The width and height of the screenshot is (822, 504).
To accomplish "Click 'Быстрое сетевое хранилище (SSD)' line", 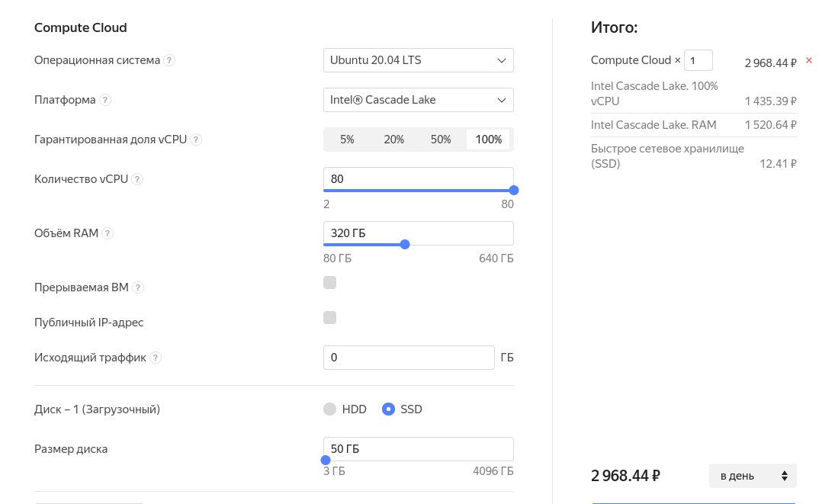I will coord(667,156).
